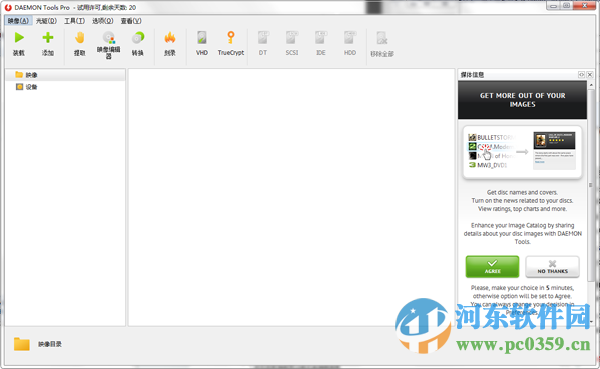
Task: Open the View (V) menu
Action: (131, 21)
